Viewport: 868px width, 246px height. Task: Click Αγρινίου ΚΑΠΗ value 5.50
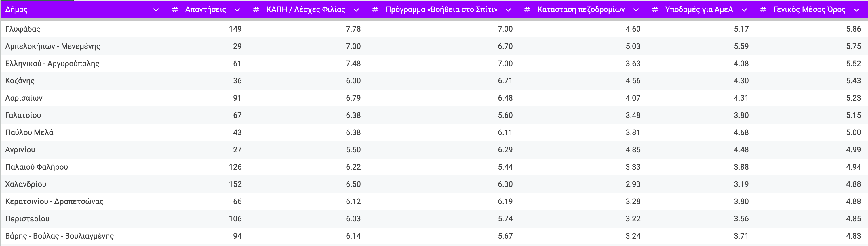point(353,149)
